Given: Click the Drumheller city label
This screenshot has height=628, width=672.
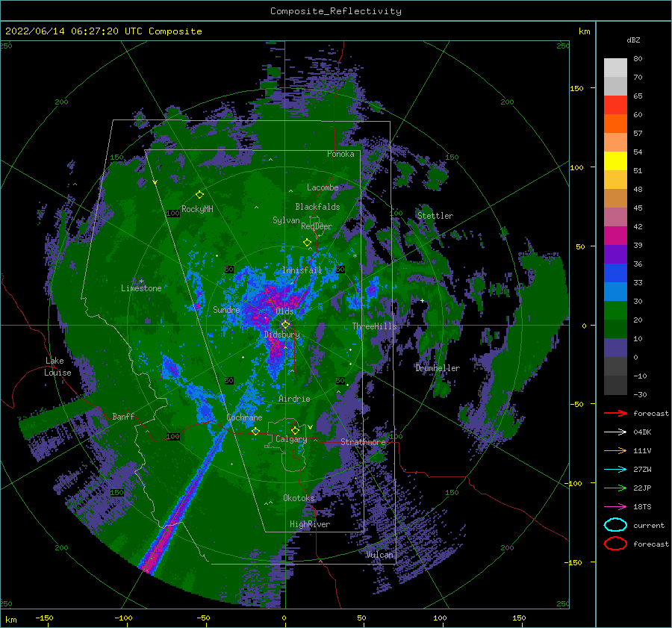Looking at the screenshot, I should 438,368.
